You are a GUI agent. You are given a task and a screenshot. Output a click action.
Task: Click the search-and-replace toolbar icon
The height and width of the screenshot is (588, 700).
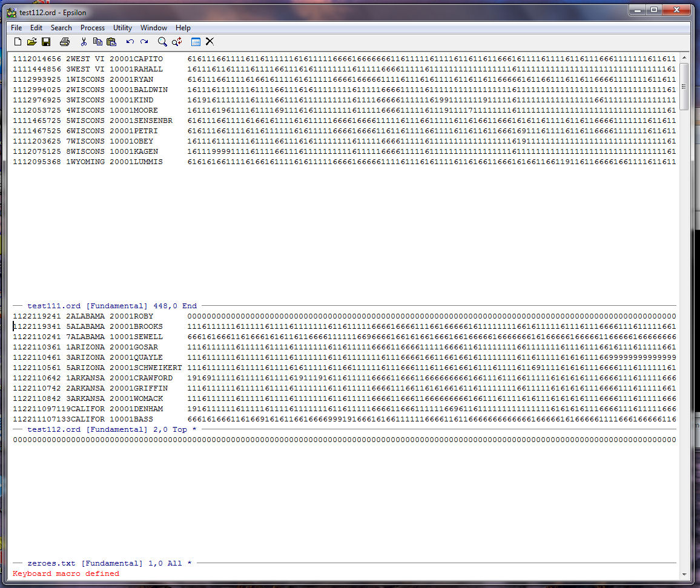(x=177, y=42)
